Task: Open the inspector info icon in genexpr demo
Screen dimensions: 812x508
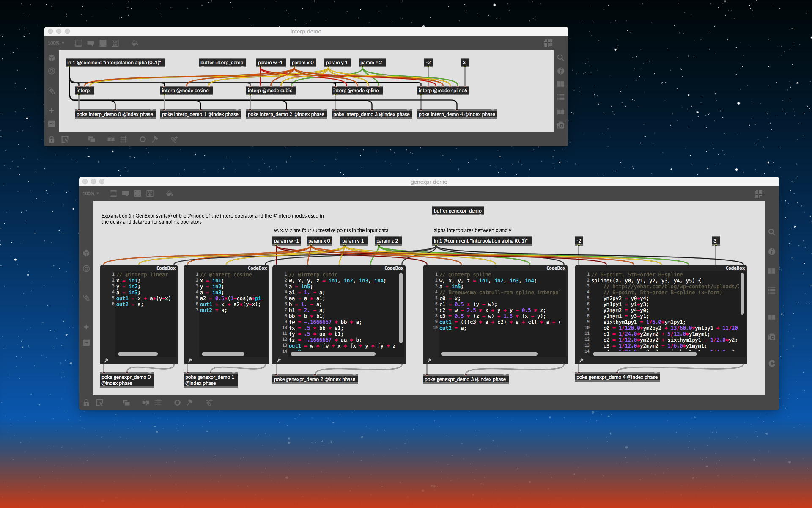Action: click(772, 252)
